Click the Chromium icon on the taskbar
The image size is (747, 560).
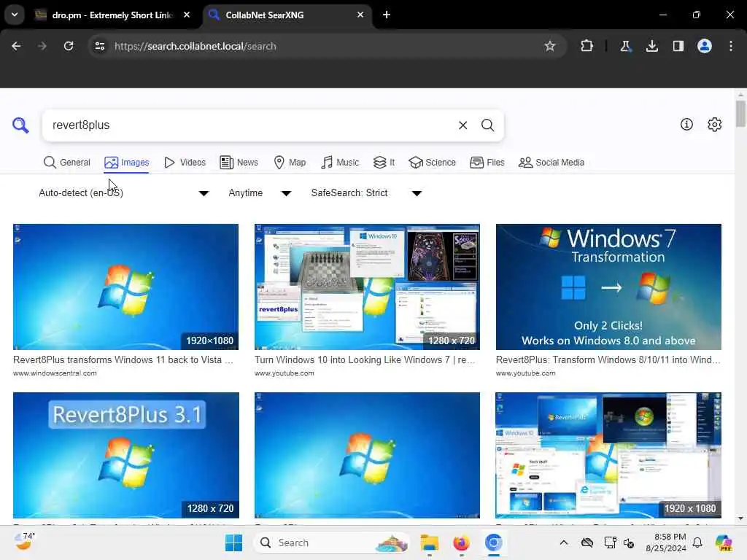click(494, 542)
